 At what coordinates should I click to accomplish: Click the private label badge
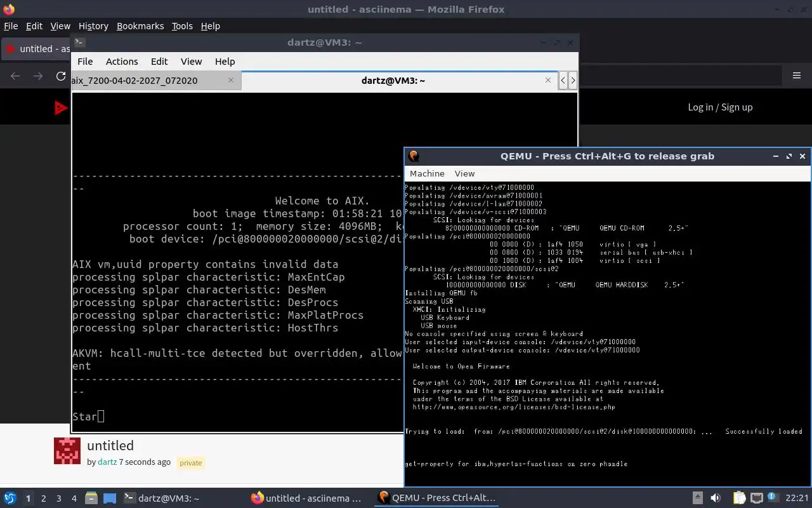pyautogui.click(x=190, y=463)
